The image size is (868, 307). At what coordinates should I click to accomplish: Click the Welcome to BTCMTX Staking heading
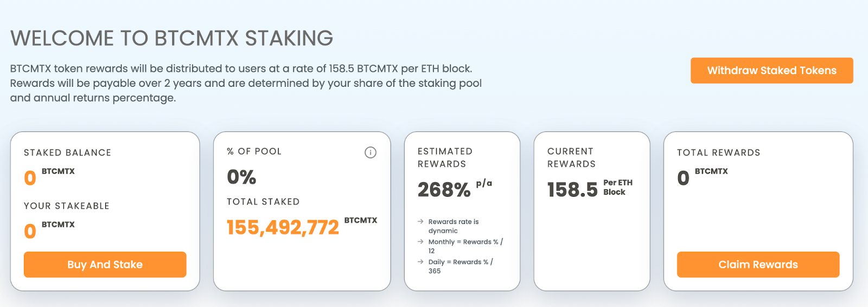pyautogui.click(x=171, y=39)
